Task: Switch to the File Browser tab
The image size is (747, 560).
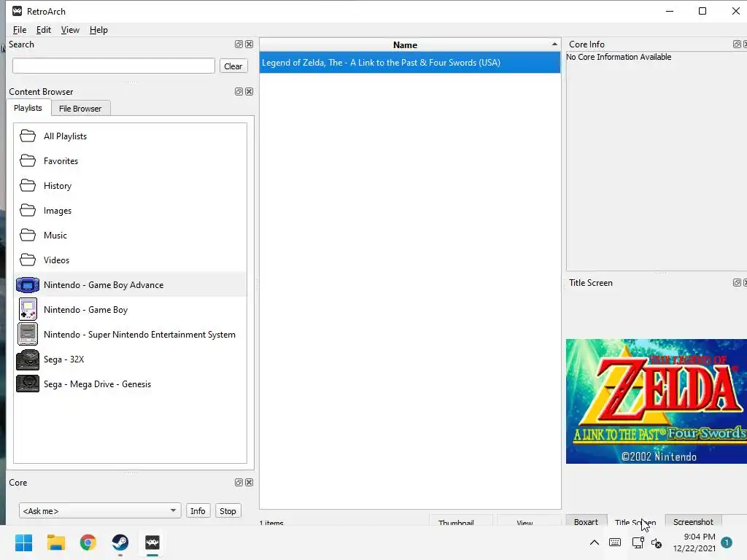Action: (80, 109)
